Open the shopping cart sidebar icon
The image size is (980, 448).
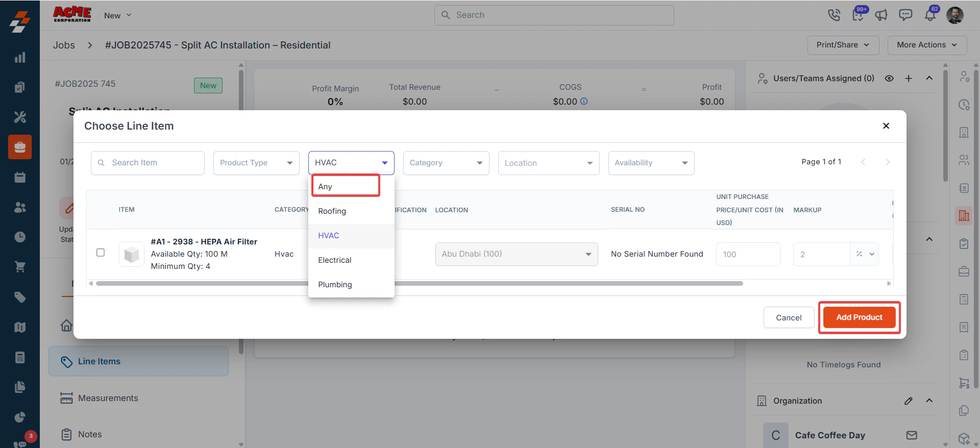tap(20, 267)
